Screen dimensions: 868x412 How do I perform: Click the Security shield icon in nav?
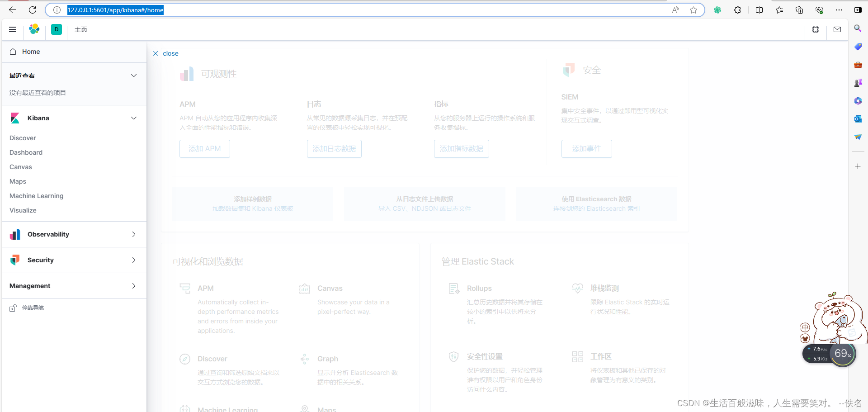coord(15,260)
